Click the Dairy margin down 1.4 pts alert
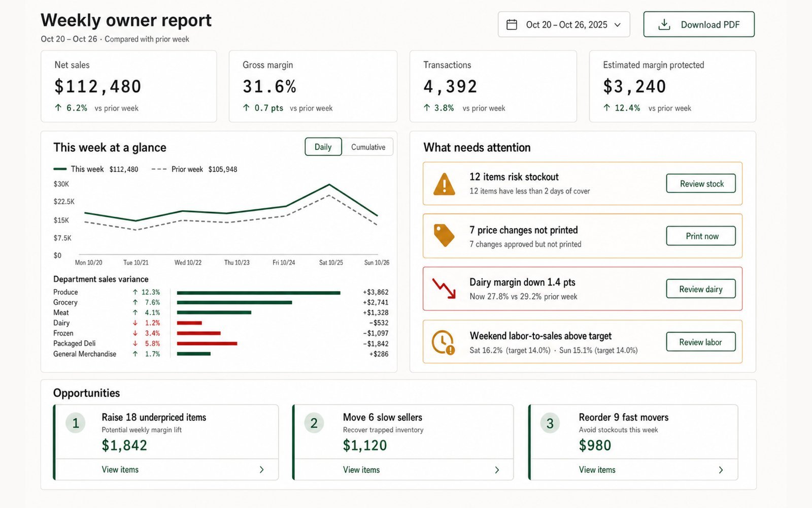The image size is (812, 508). (x=583, y=289)
